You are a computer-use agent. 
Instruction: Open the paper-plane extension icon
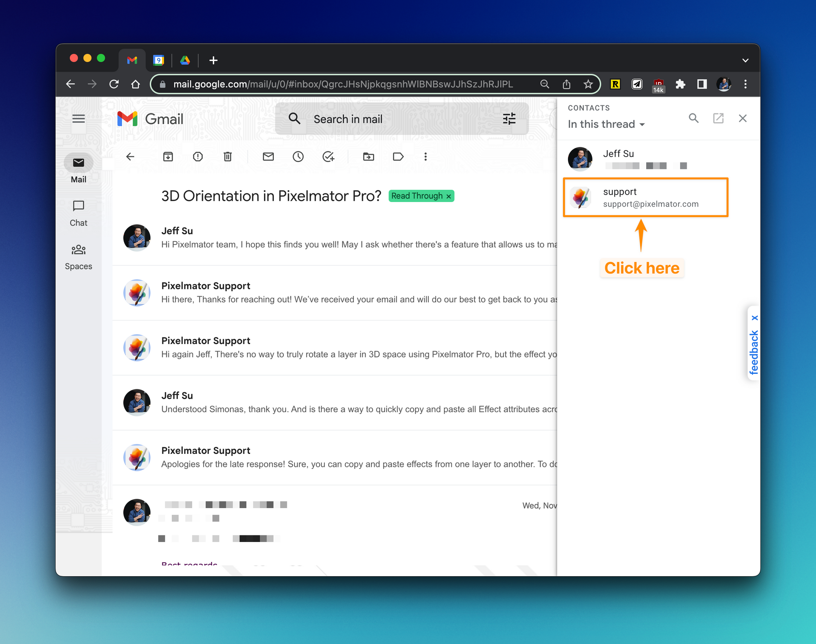pos(637,84)
